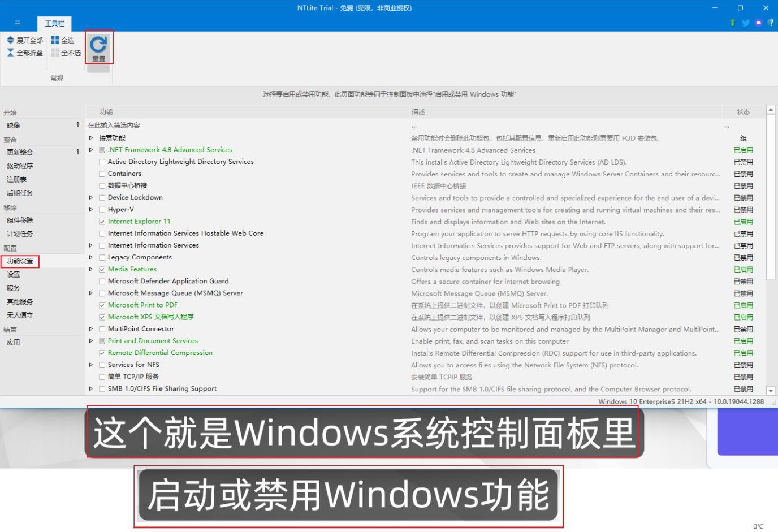Image resolution: width=778 pixels, height=532 pixels.
Task: Uncheck the Internet Explorer 11 checkbox
Action: [102, 222]
